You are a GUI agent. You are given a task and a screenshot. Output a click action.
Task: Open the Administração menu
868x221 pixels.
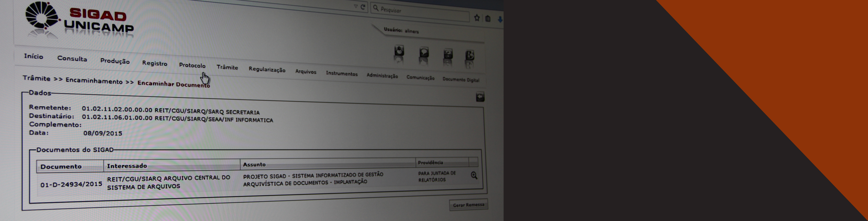382,76
